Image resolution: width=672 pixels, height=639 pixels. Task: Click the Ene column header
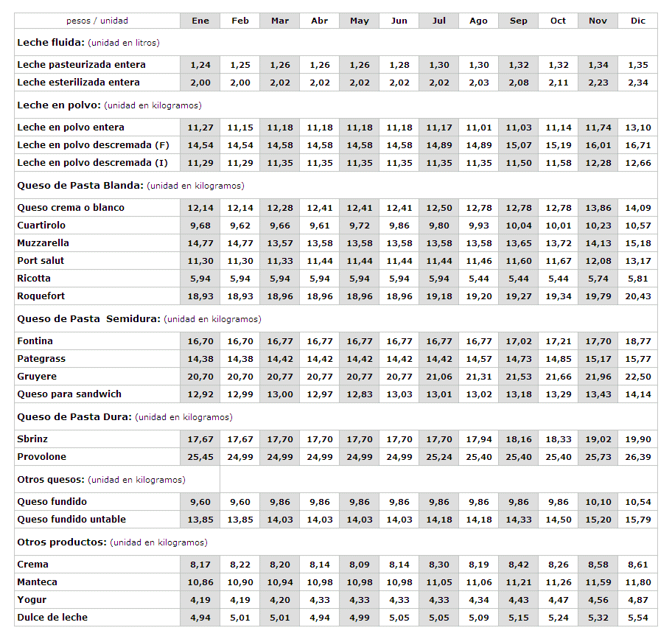(x=200, y=21)
